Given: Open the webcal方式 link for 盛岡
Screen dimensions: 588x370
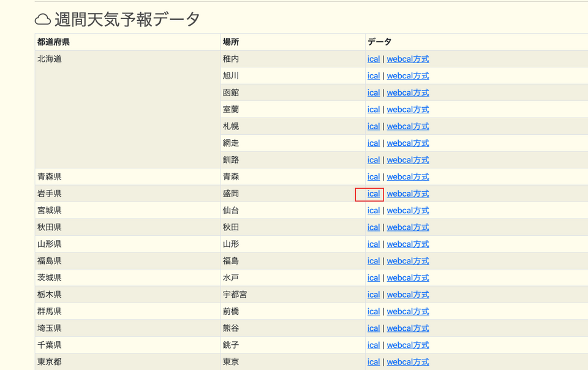Looking at the screenshot, I should [x=408, y=194].
